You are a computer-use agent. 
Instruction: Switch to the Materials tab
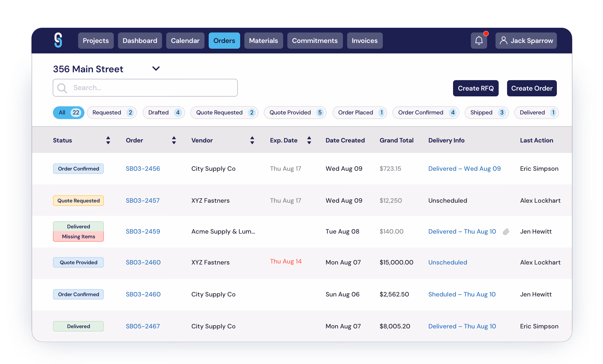263,41
